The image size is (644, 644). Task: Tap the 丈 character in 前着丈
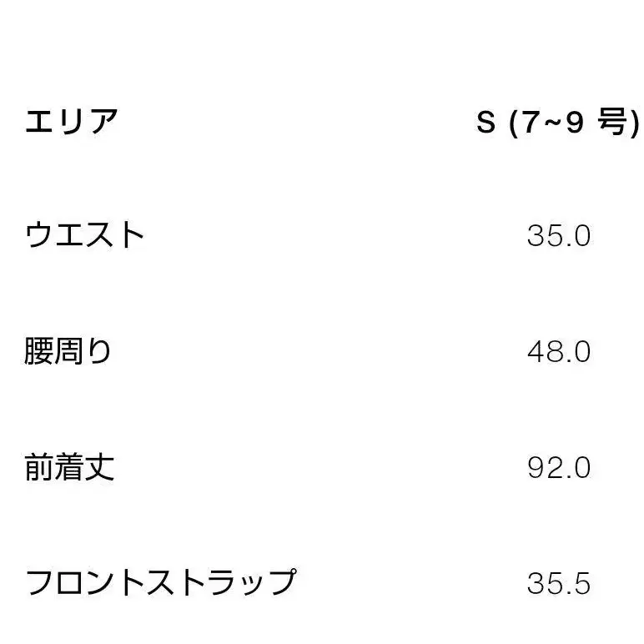click(99, 466)
